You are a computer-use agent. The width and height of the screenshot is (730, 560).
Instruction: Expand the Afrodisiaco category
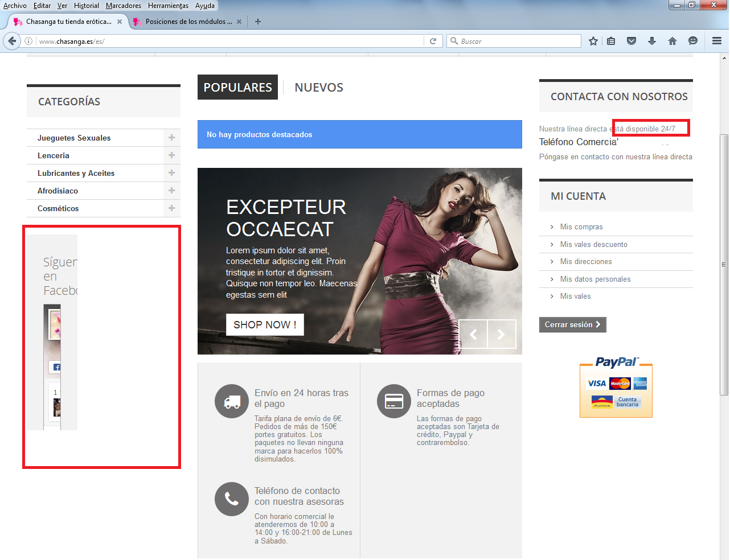point(171,191)
